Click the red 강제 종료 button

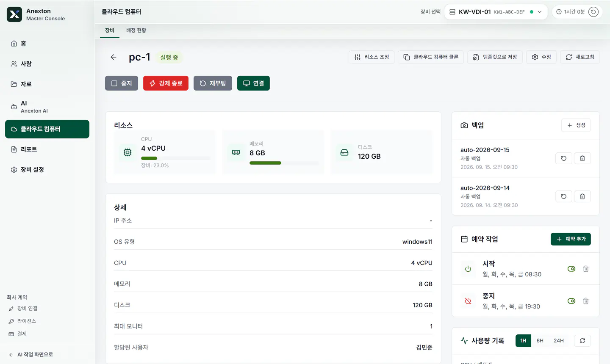166,83
